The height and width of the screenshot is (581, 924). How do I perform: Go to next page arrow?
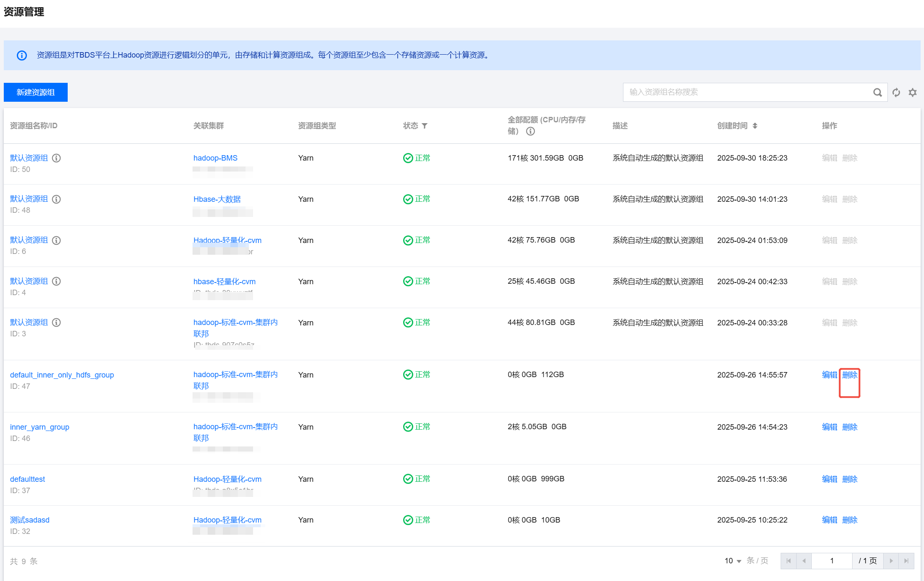[x=891, y=561]
